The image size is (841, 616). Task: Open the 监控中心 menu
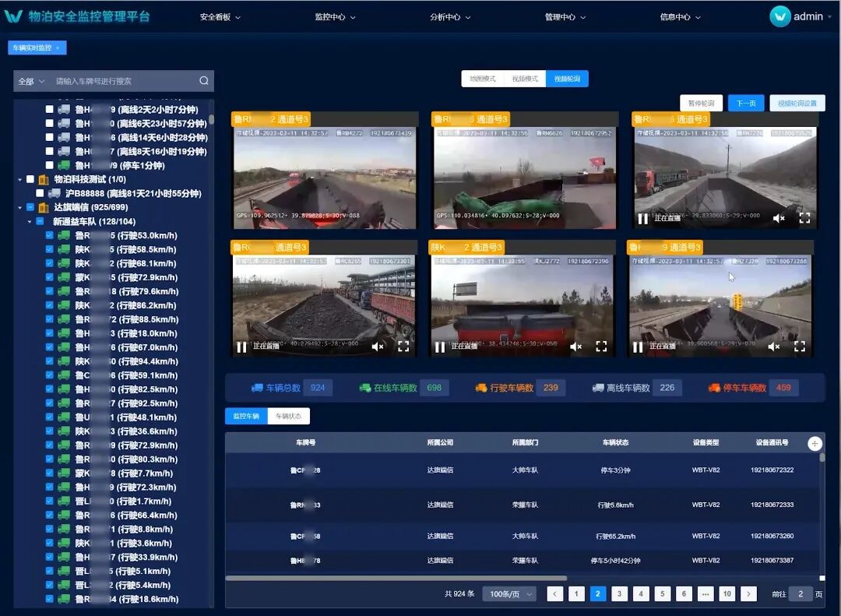click(x=335, y=17)
